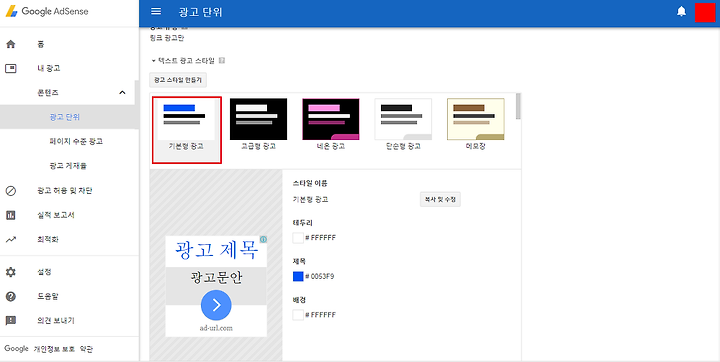Click the My ads icon (내 광고)

coord(11,68)
